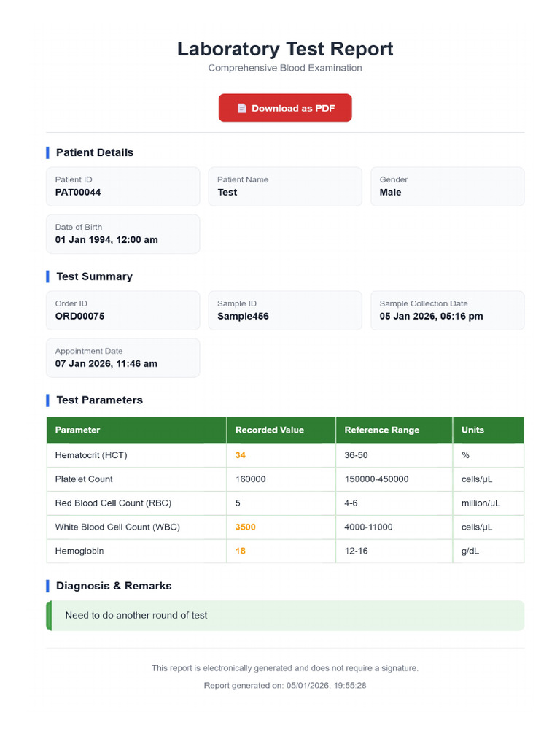Click the Reference Range column header
Image resolution: width=560 pixels, height=747 pixels.
394,430
